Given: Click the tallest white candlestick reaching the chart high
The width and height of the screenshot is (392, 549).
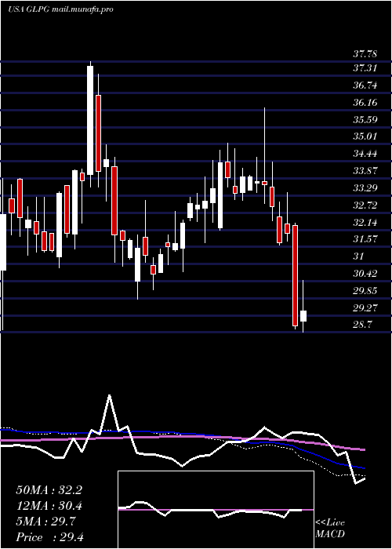Looking at the screenshot, I should click(x=90, y=120).
